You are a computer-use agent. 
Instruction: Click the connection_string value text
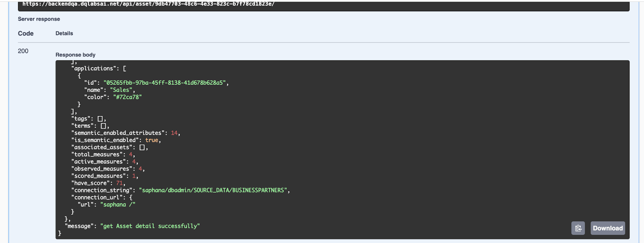[x=213, y=190]
